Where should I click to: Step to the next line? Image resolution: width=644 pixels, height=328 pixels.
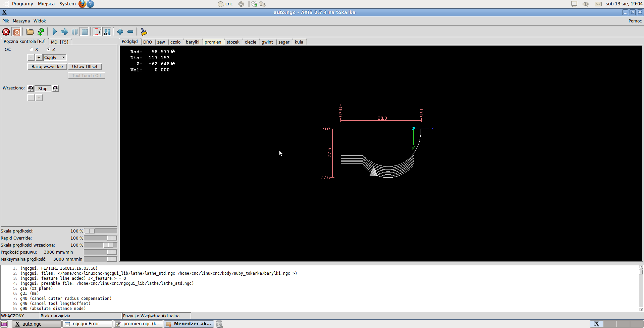64,32
